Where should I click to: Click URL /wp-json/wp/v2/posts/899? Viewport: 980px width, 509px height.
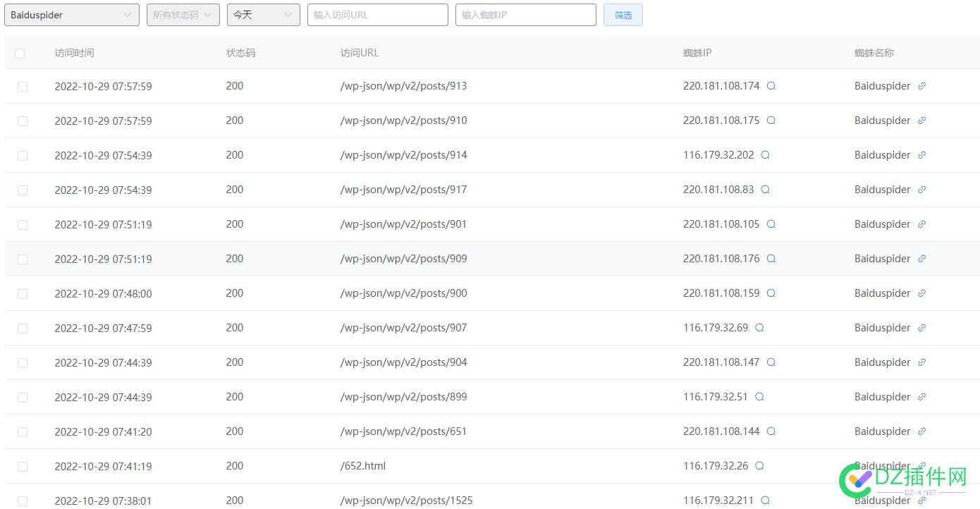[403, 397]
